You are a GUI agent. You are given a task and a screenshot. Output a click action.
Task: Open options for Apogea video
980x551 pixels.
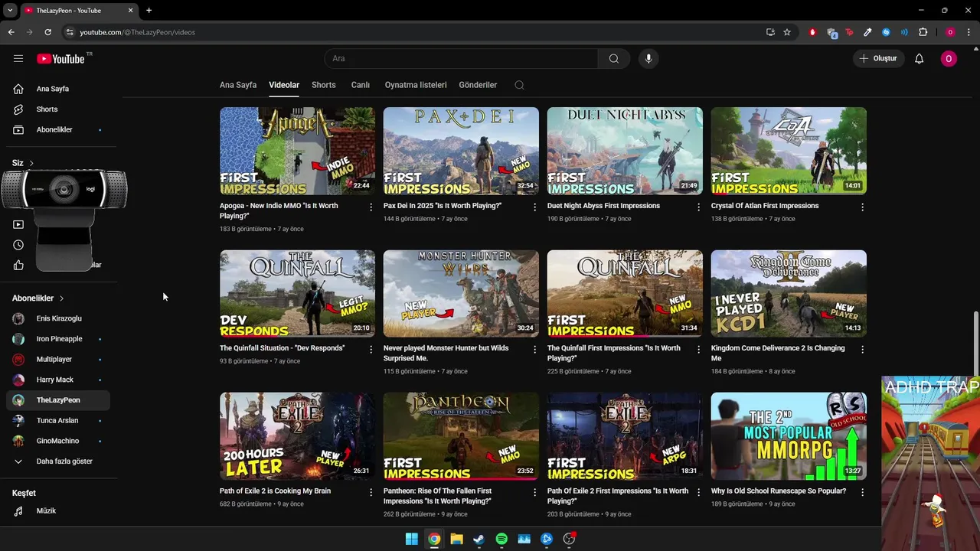(x=371, y=207)
